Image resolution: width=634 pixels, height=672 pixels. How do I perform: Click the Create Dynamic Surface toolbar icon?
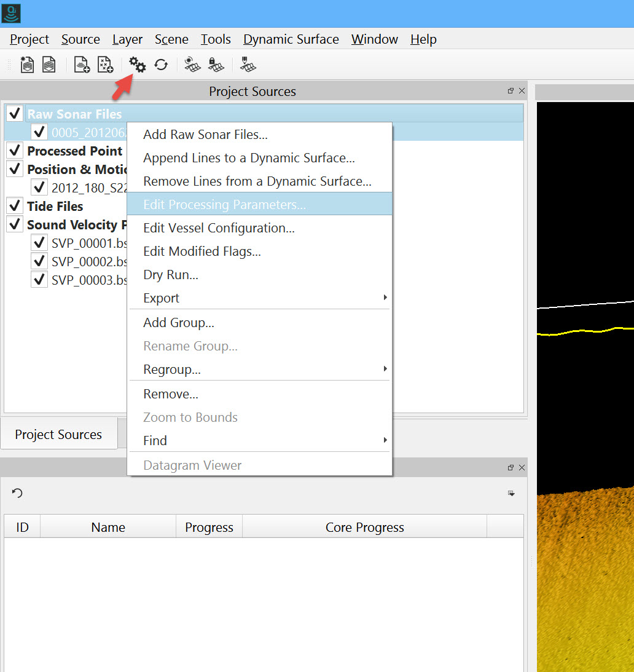[192, 65]
